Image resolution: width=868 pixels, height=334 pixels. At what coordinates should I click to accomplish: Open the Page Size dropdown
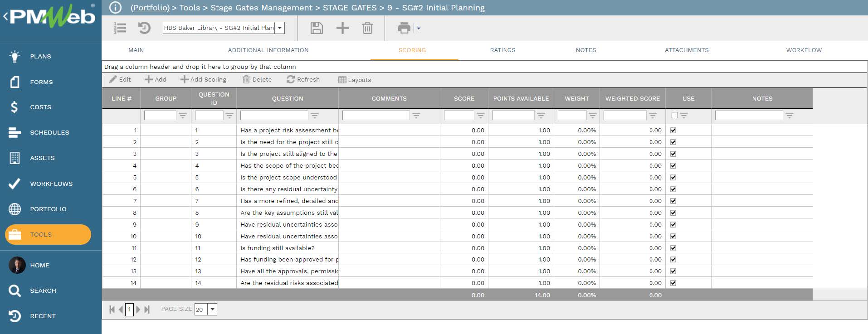(x=212, y=309)
